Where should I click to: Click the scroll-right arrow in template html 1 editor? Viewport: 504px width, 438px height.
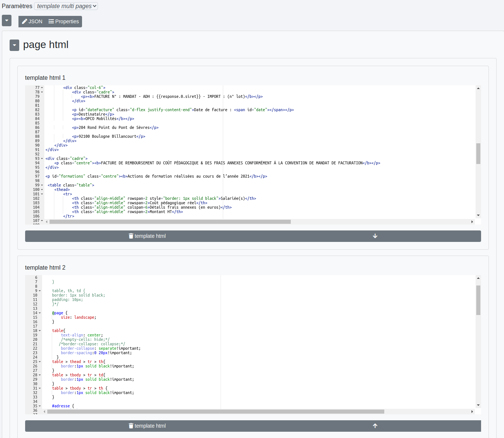472,222
